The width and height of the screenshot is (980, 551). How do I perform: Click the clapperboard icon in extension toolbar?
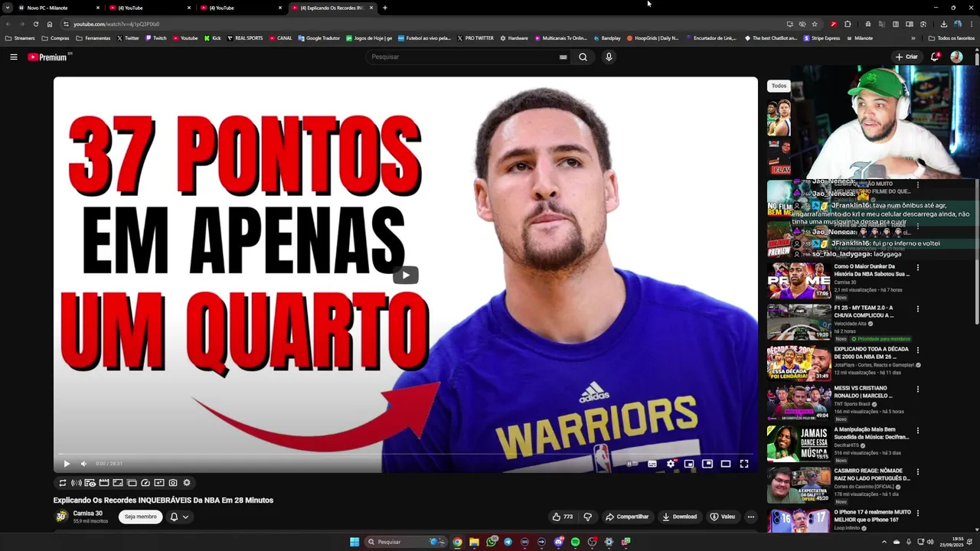pyautogui.click(x=104, y=483)
